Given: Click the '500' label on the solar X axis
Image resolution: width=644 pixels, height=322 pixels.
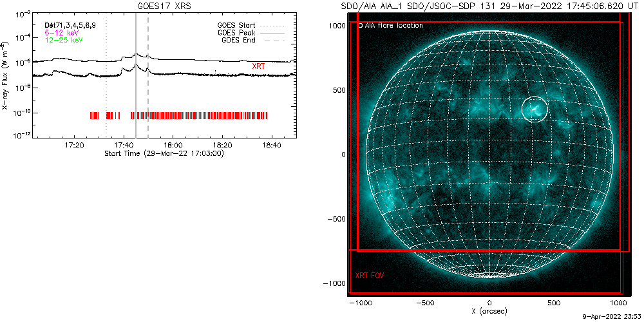Looking at the screenshot, I should (554, 303).
